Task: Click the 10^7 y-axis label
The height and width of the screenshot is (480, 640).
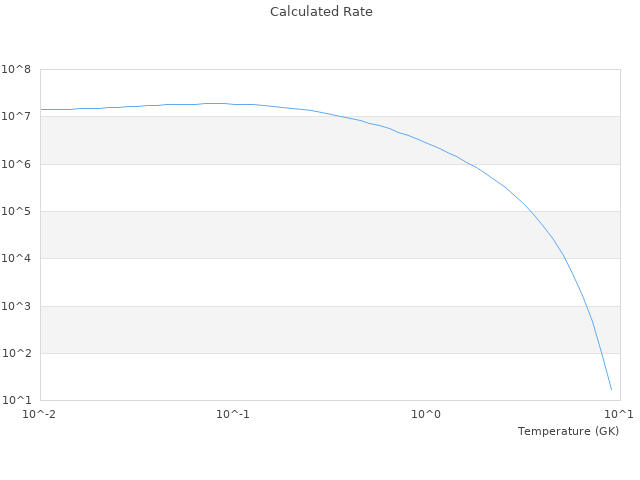Action: [x=15, y=117]
